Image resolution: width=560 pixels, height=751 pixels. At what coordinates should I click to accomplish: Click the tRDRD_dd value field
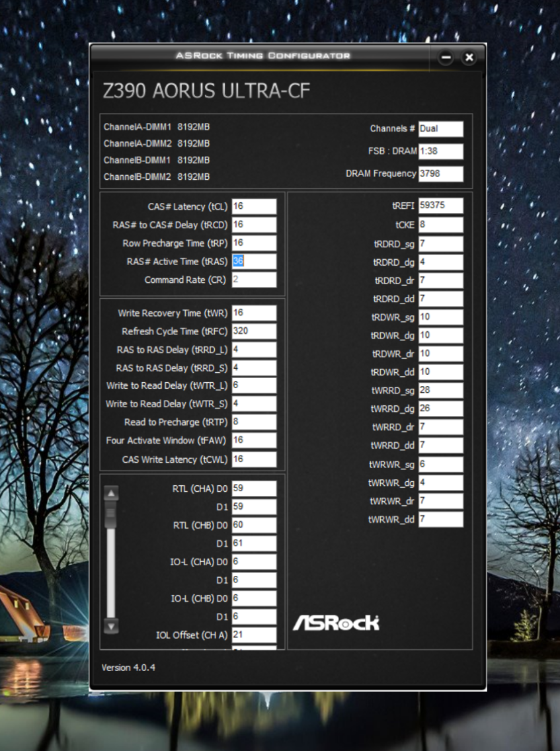click(441, 299)
